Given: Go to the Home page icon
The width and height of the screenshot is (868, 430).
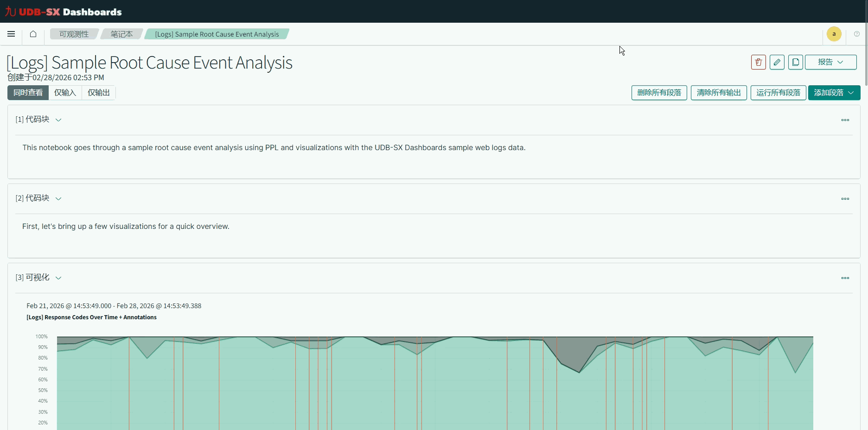Looking at the screenshot, I should [33, 34].
